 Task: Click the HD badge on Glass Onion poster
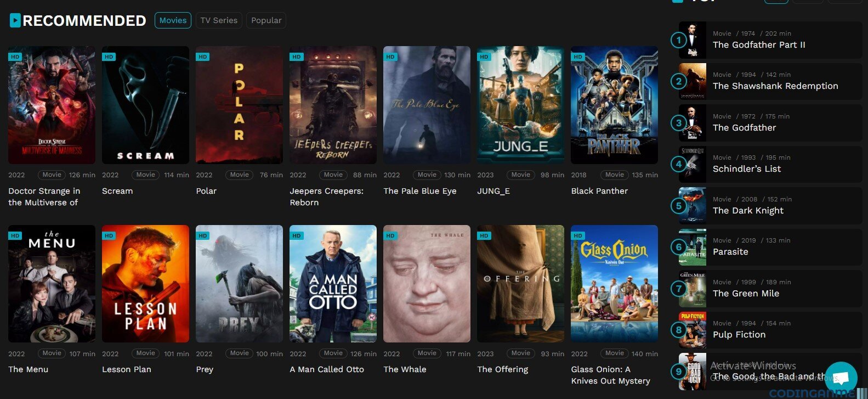tap(577, 235)
